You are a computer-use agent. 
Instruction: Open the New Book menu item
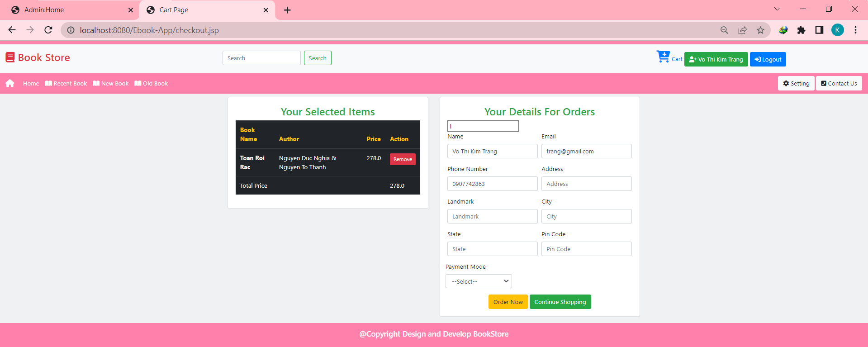click(111, 83)
